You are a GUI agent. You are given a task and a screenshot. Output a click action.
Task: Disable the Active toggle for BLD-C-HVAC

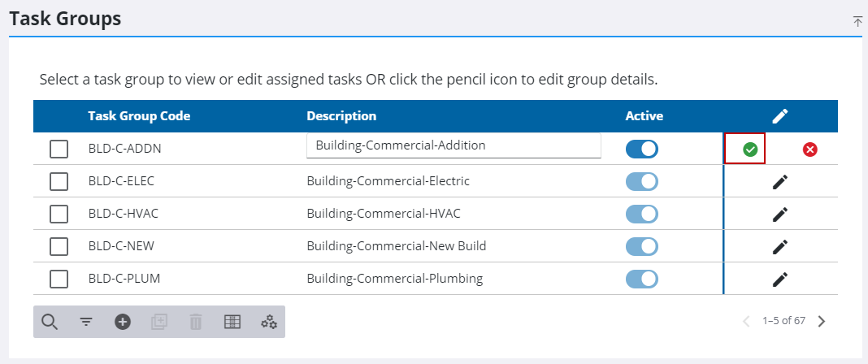point(642,214)
